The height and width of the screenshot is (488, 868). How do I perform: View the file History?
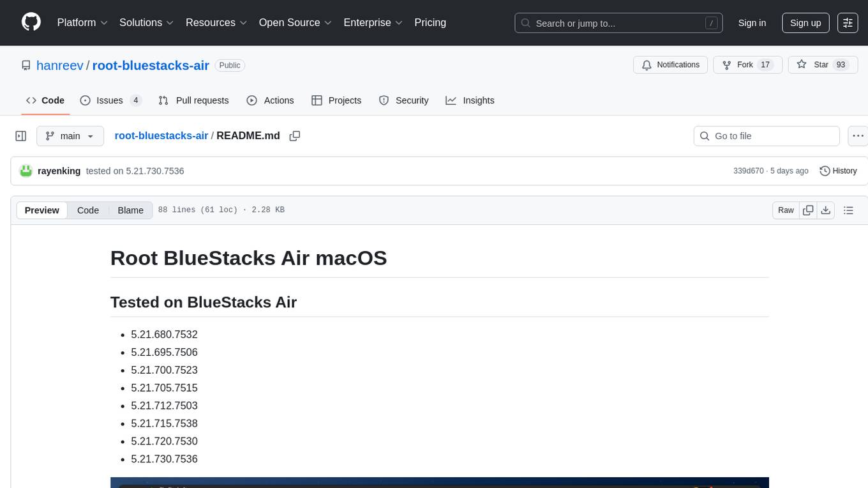pos(838,171)
